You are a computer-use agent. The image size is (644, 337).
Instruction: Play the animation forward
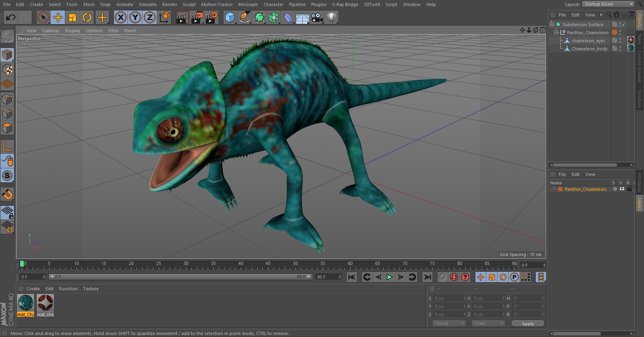coord(389,277)
